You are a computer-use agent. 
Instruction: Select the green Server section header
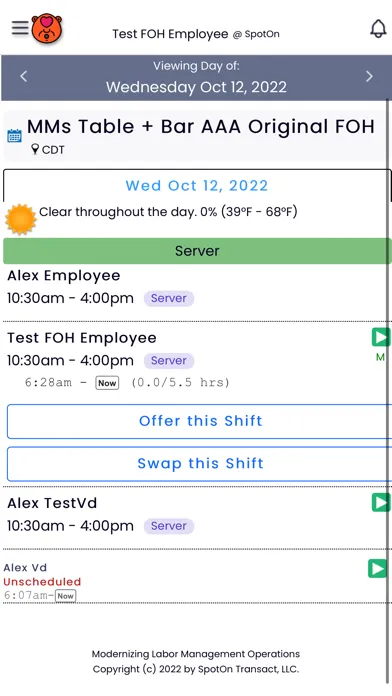pos(197,251)
